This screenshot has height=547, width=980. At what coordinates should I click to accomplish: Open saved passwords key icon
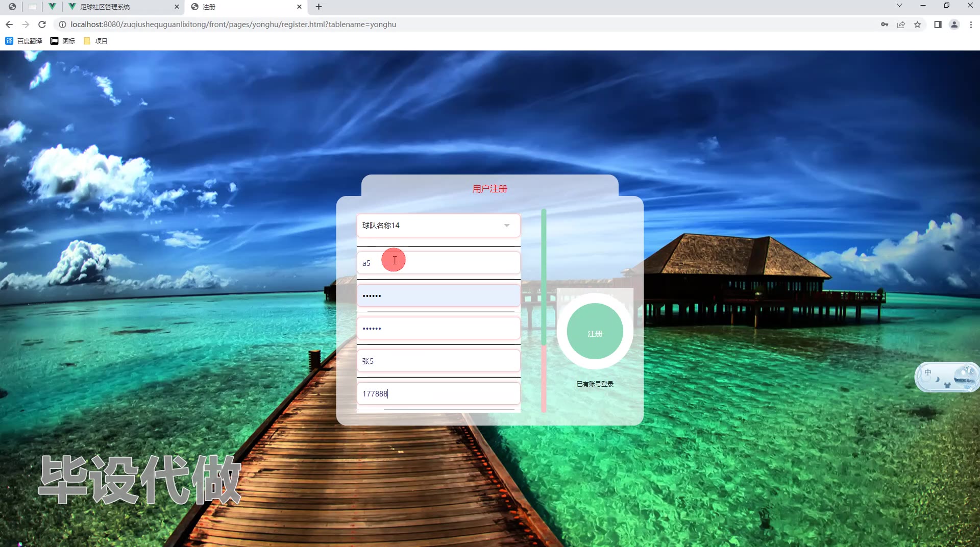pos(885,24)
